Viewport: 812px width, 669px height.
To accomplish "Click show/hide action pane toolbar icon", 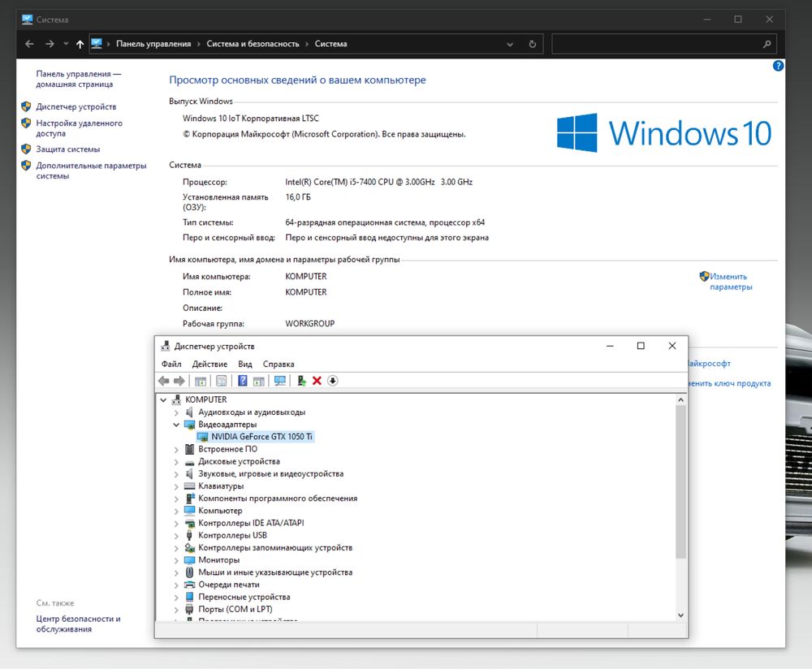I will click(259, 381).
